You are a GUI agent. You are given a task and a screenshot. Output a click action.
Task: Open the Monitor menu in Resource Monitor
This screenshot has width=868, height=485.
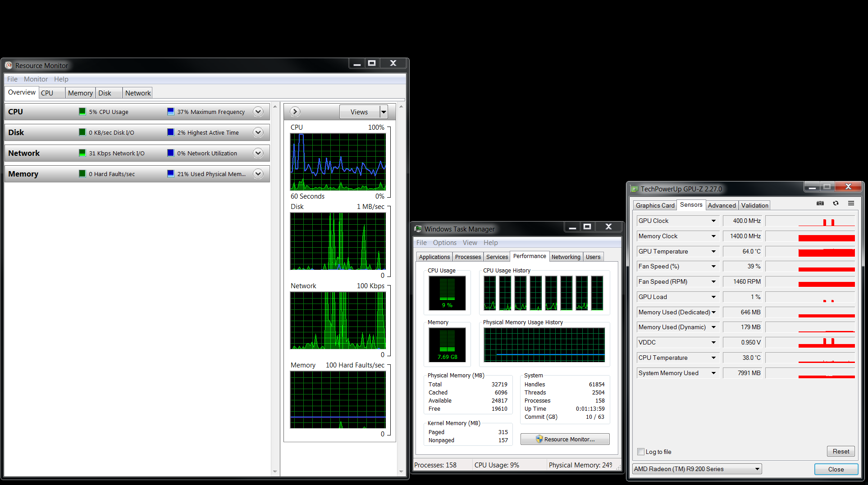pyautogui.click(x=36, y=79)
